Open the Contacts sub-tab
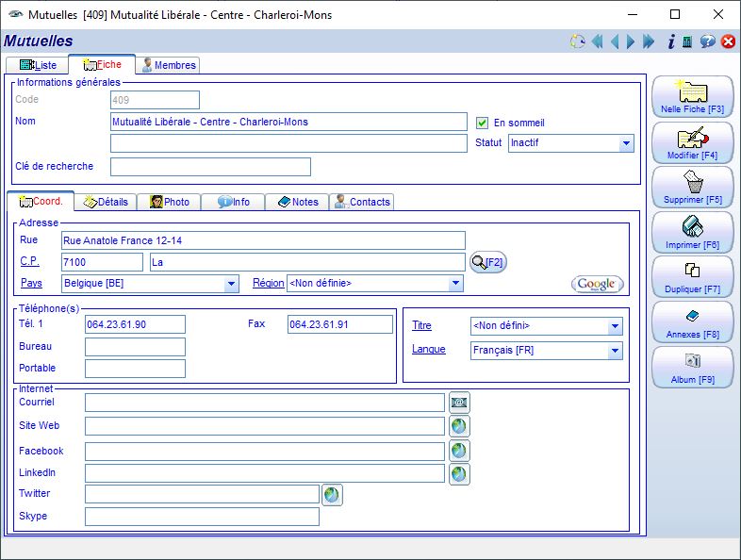The height and width of the screenshot is (560, 741). [x=362, y=203]
